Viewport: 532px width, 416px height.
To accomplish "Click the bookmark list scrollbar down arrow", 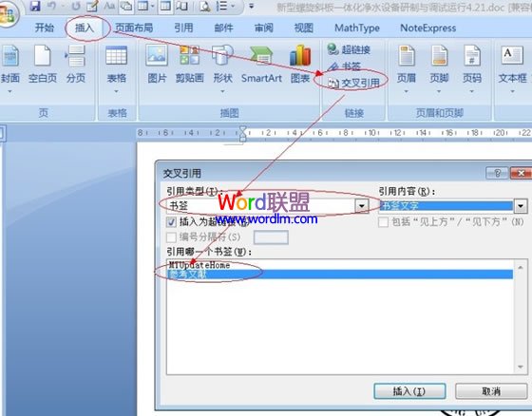I will click(521, 367).
